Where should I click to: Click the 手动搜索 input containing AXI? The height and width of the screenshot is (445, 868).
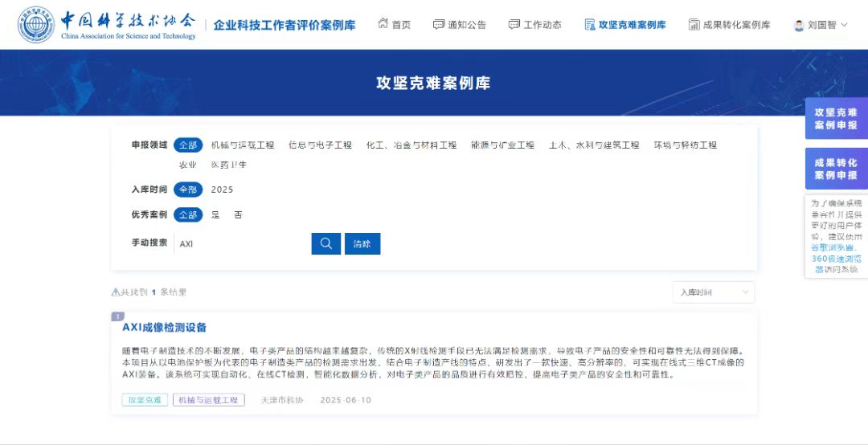(241, 243)
